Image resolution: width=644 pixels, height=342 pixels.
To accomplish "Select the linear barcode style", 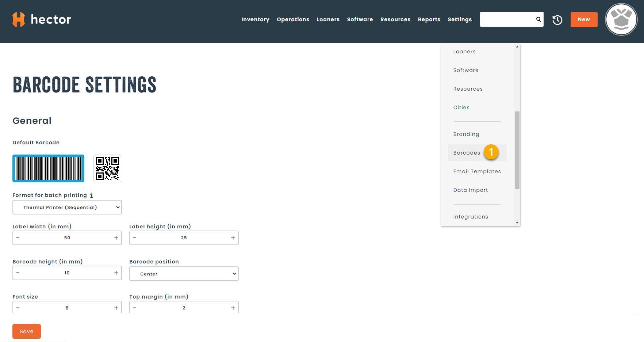I will coord(48,168).
